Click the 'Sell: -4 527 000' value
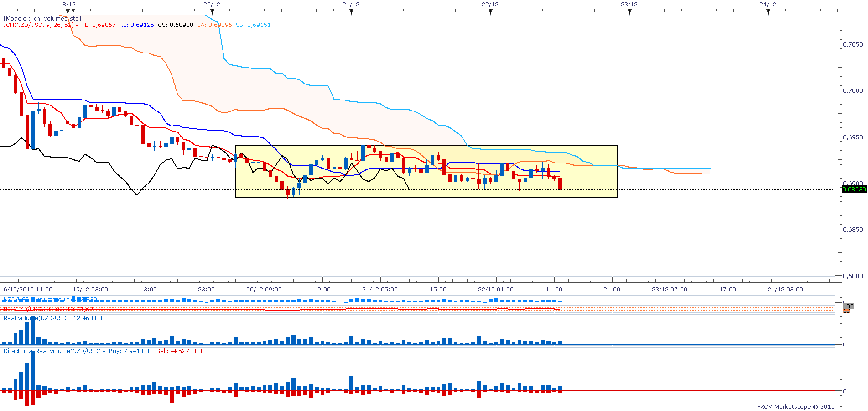This screenshot has width=868, height=411. [179, 351]
